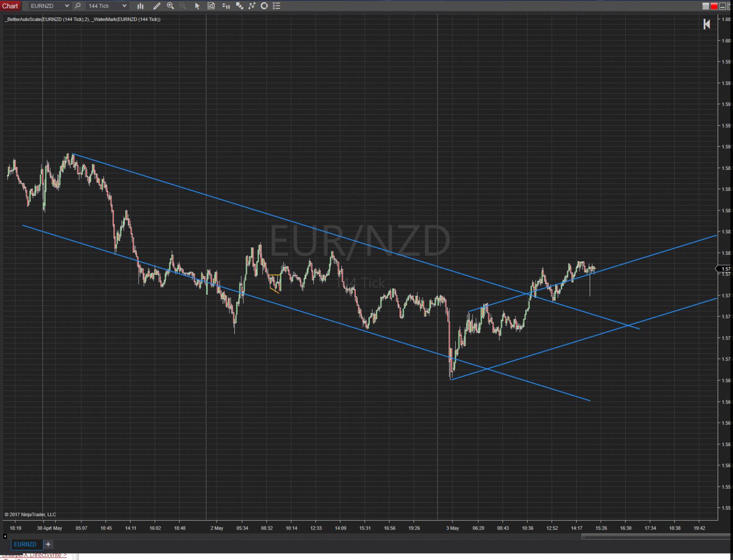Viewport: 733px width, 560px height.
Task: Jump to latest bar arrow
Action: pyautogui.click(x=707, y=24)
